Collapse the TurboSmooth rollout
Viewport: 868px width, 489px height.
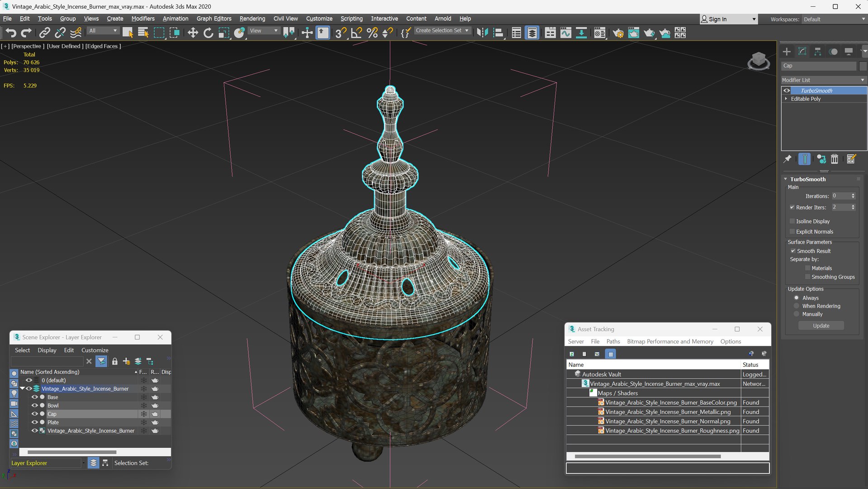click(786, 179)
